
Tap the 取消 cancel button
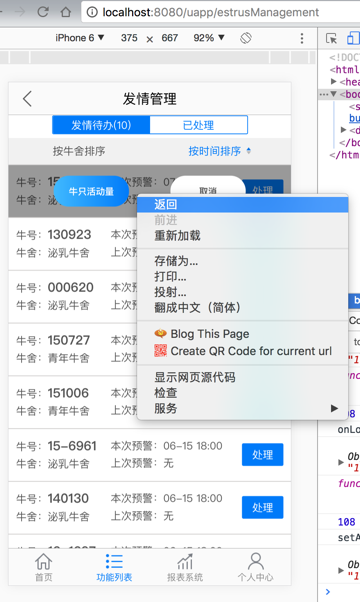point(208,186)
